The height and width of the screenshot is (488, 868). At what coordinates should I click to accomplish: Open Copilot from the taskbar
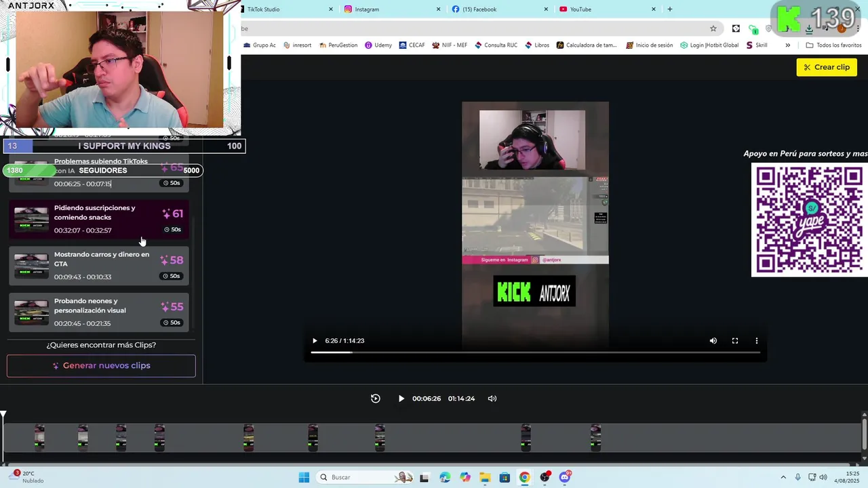(x=465, y=477)
